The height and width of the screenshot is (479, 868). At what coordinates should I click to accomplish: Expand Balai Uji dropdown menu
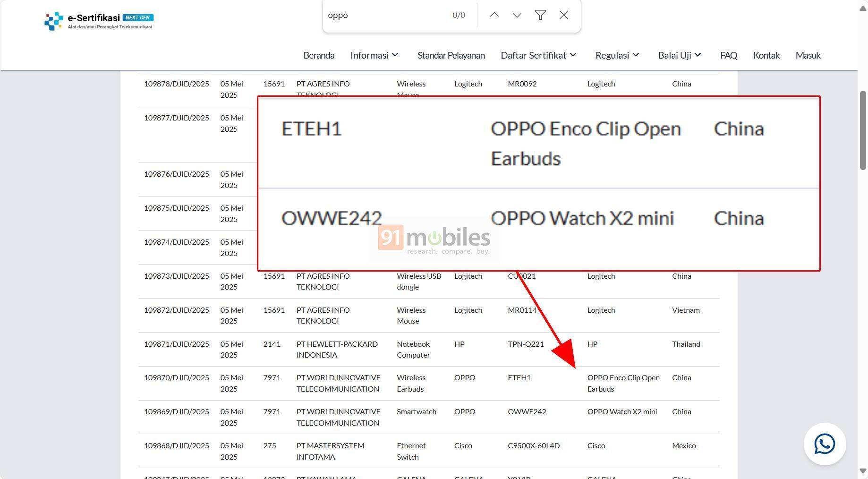[x=680, y=55]
